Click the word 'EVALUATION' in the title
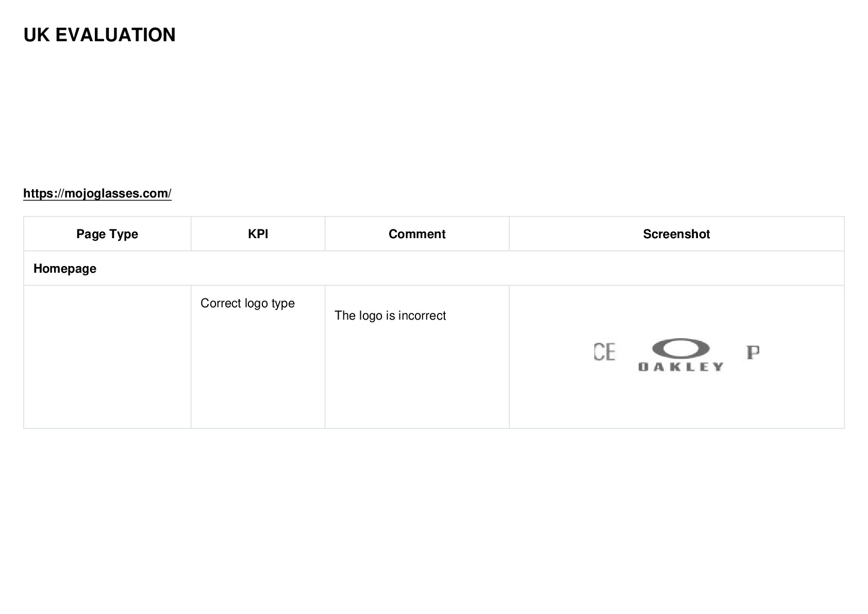868x614 pixels. pyautogui.click(x=115, y=35)
